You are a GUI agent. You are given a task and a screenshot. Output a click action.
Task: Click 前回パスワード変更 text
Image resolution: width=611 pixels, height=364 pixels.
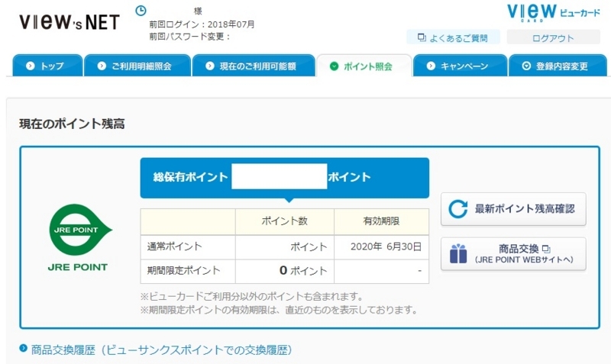[189, 37]
